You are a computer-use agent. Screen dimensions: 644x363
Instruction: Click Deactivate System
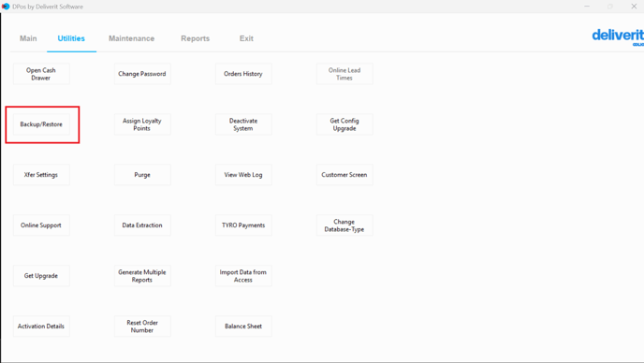pos(243,124)
